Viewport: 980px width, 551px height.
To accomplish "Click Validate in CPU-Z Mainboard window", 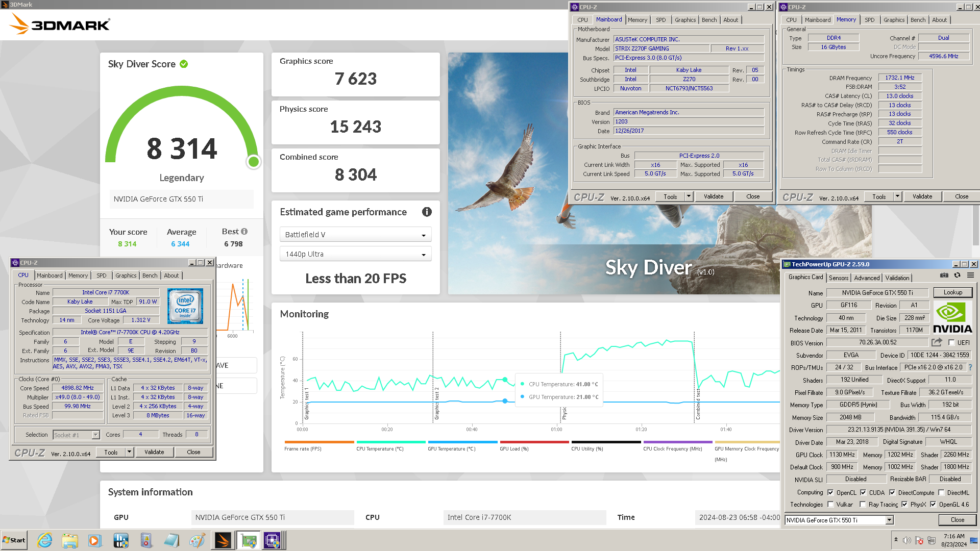I will 714,196.
